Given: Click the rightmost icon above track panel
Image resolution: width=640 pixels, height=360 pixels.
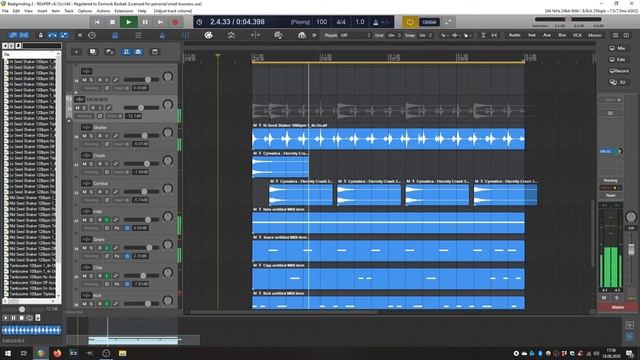Looking at the screenshot, I should [155, 52].
